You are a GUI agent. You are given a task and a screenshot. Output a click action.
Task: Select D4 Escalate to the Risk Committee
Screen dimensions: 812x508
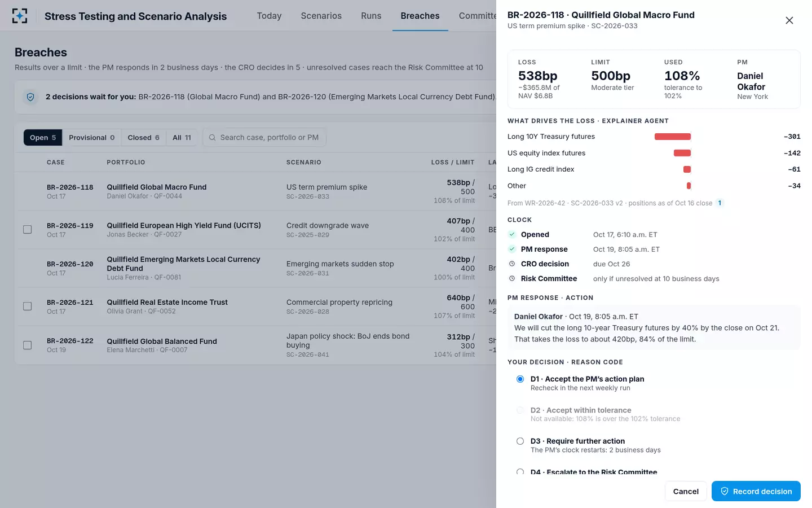[x=520, y=472]
